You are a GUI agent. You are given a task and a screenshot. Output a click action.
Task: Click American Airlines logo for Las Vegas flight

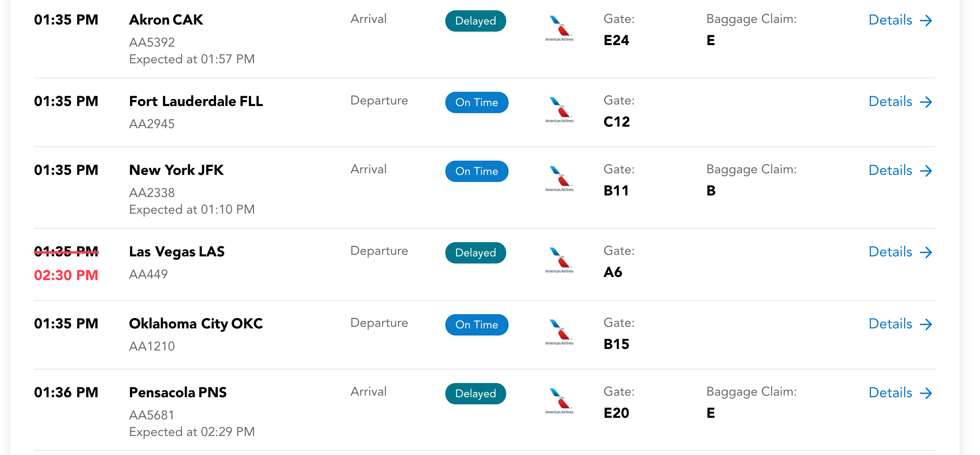tap(559, 260)
